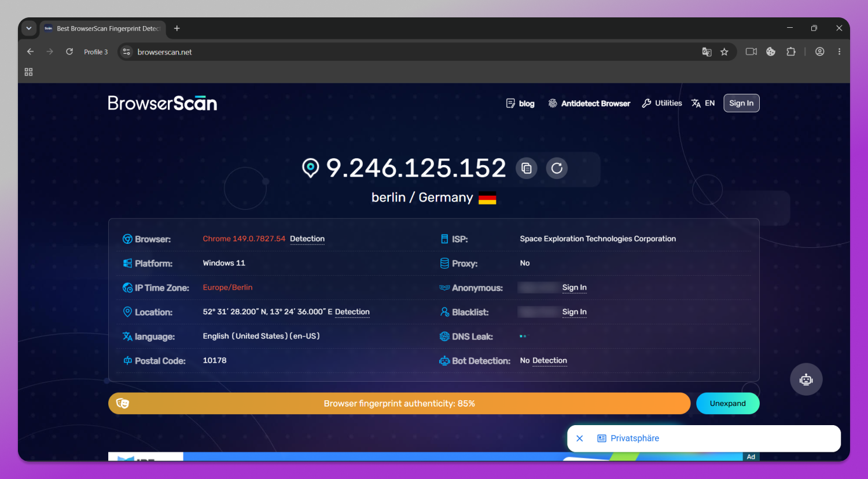Click the browserscan.net address bar
868x479 pixels.
[x=427, y=52]
